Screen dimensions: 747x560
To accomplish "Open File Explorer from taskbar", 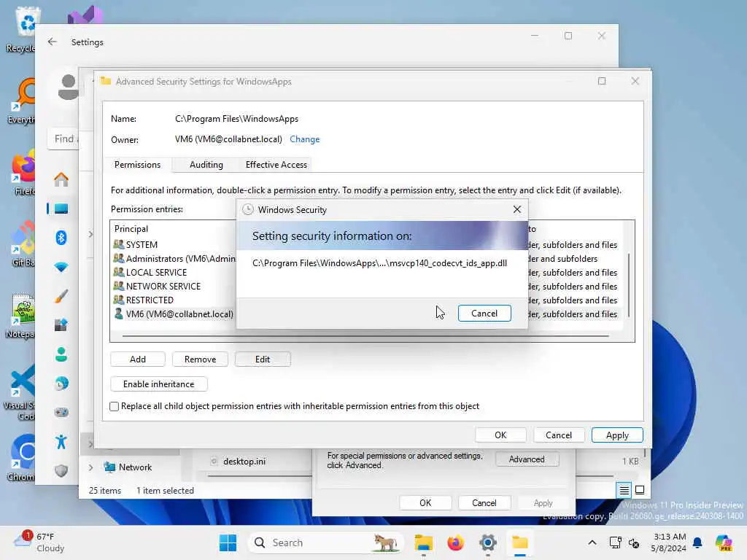I will tap(424, 542).
